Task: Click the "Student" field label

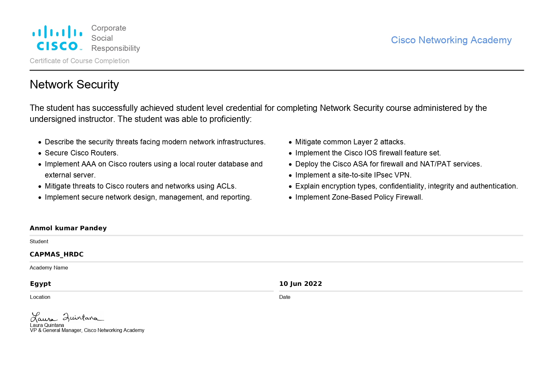Action: click(39, 242)
